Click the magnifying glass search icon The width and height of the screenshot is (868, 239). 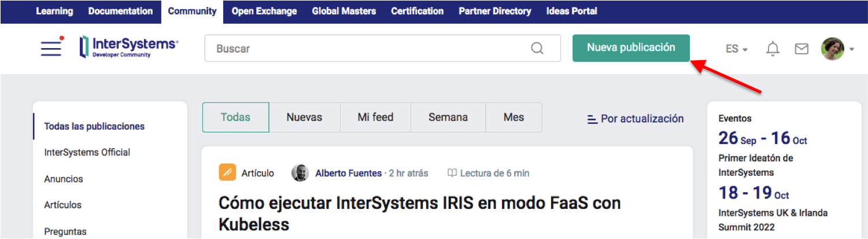[537, 49]
